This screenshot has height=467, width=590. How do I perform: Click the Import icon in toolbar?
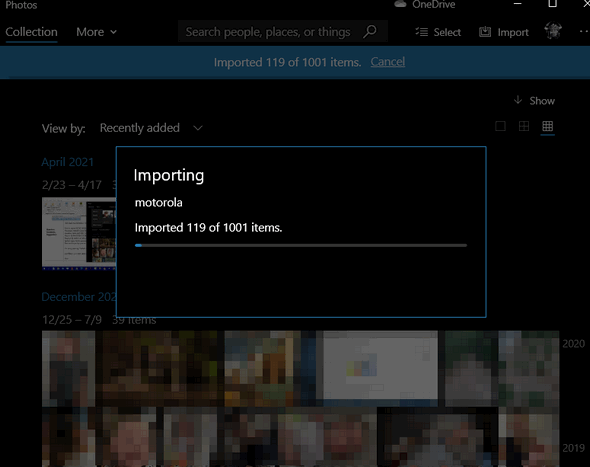485,32
